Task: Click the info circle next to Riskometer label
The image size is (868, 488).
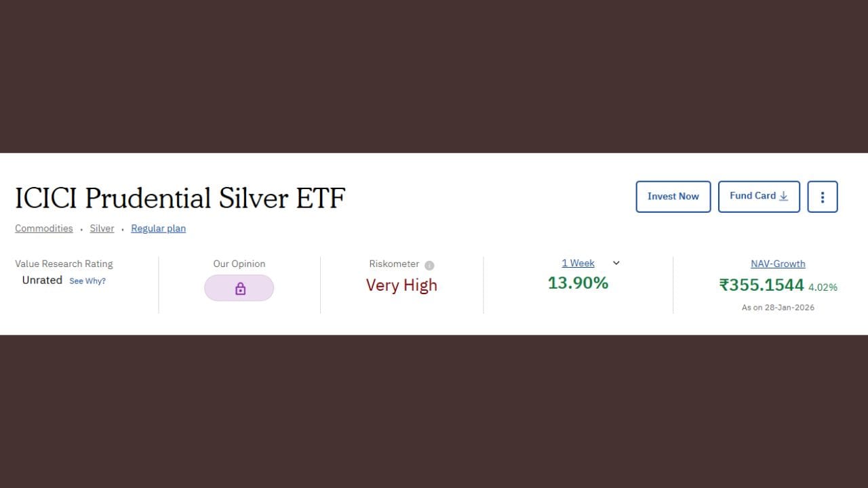Action: pos(429,265)
